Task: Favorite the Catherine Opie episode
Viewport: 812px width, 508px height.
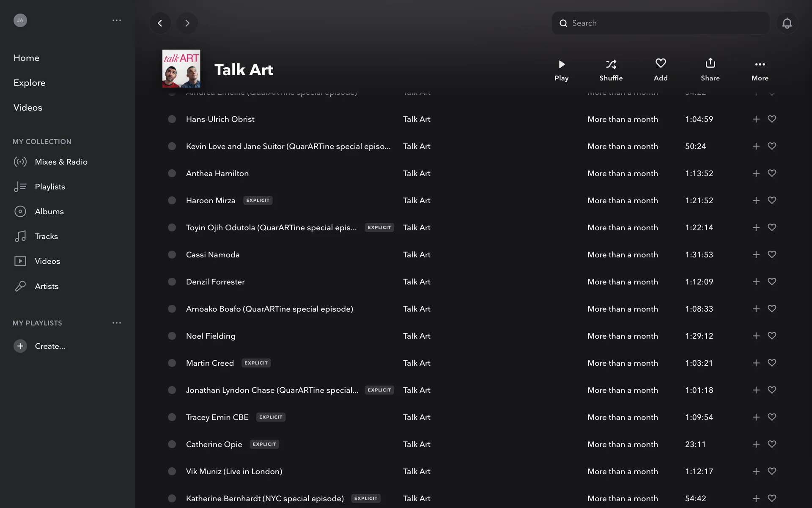Action: (x=772, y=444)
